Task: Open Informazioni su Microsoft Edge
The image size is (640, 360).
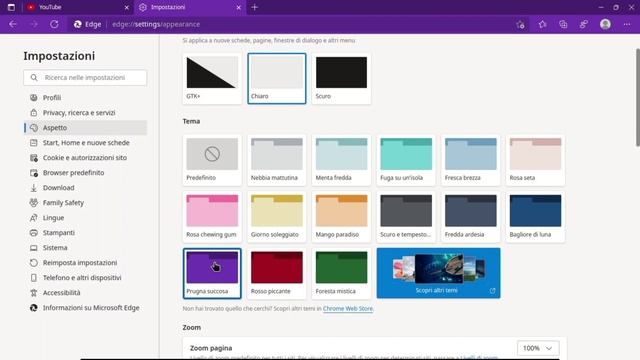Action: click(x=85, y=308)
